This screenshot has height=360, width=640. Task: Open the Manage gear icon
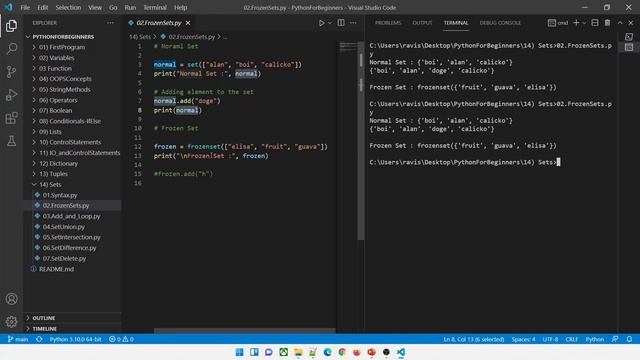point(11,322)
